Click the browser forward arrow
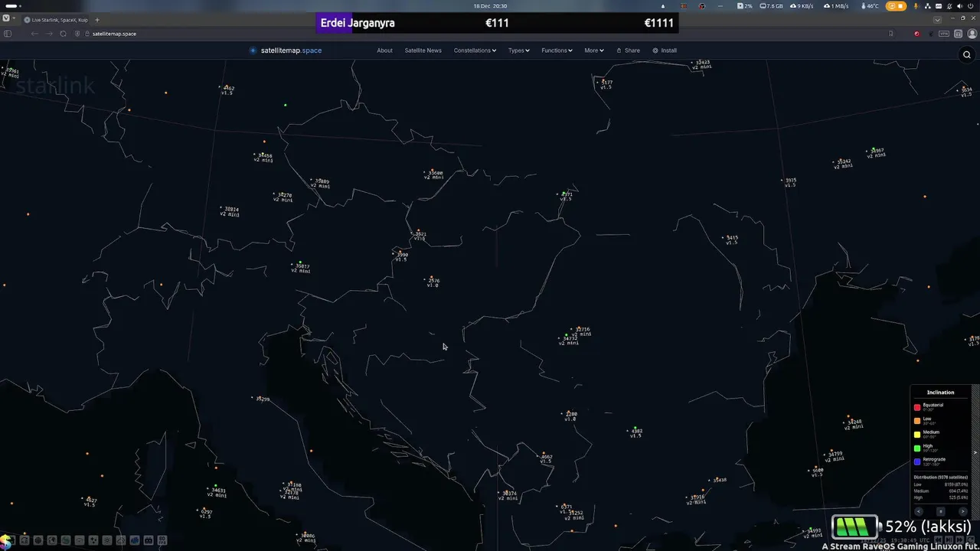This screenshot has height=551, width=980. coord(49,34)
